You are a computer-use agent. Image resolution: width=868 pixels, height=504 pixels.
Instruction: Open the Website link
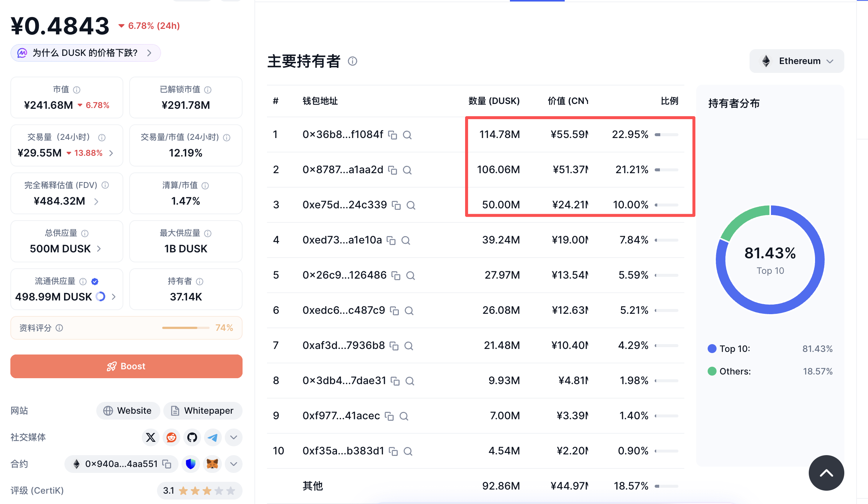[128, 411]
